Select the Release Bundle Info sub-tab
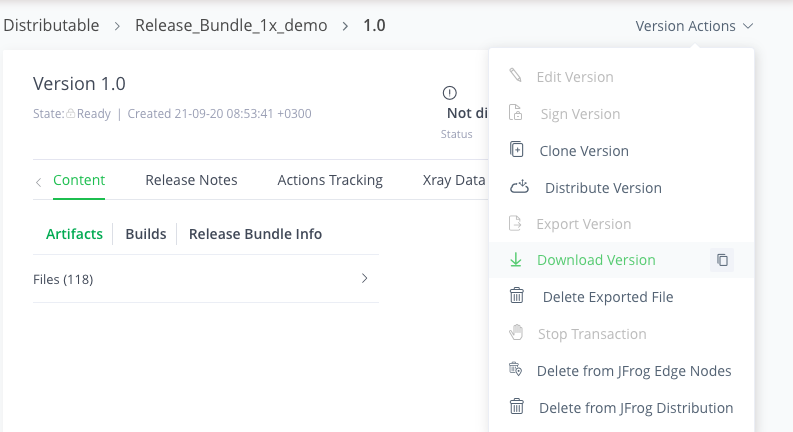793x432 pixels. tap(255, 234)
